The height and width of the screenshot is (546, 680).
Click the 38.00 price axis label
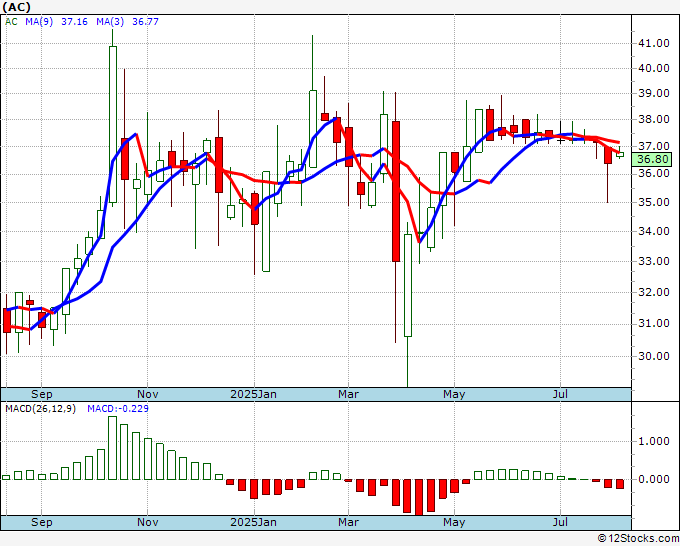click(x=653, y=119)
